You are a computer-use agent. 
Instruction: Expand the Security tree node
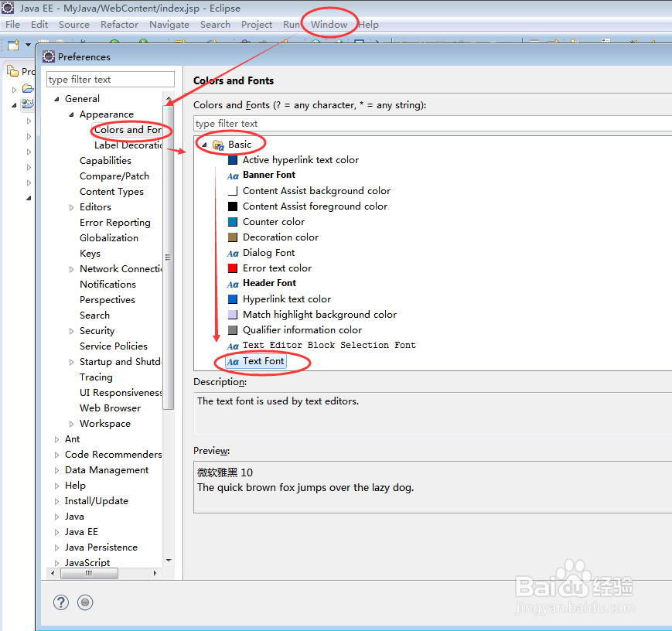72,331
